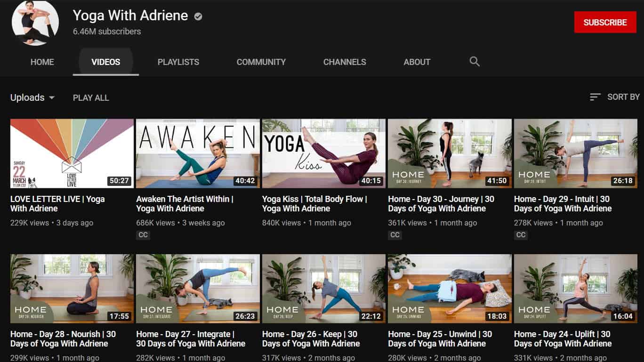Image resolution: width=644 pixels, height=362 pixels.
Task: Open LOVE LETTER LIVE video title
Action: (x=57, y=204)
